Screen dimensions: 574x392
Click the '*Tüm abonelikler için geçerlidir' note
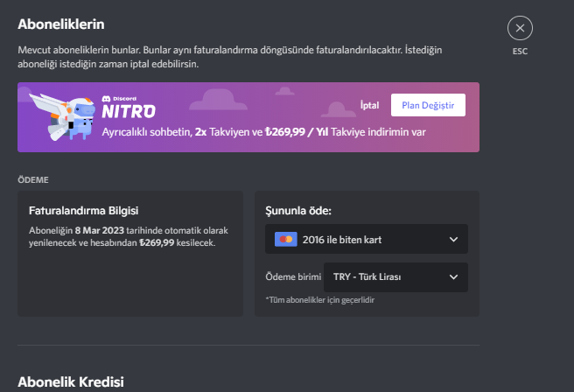(x=320, y=300)
